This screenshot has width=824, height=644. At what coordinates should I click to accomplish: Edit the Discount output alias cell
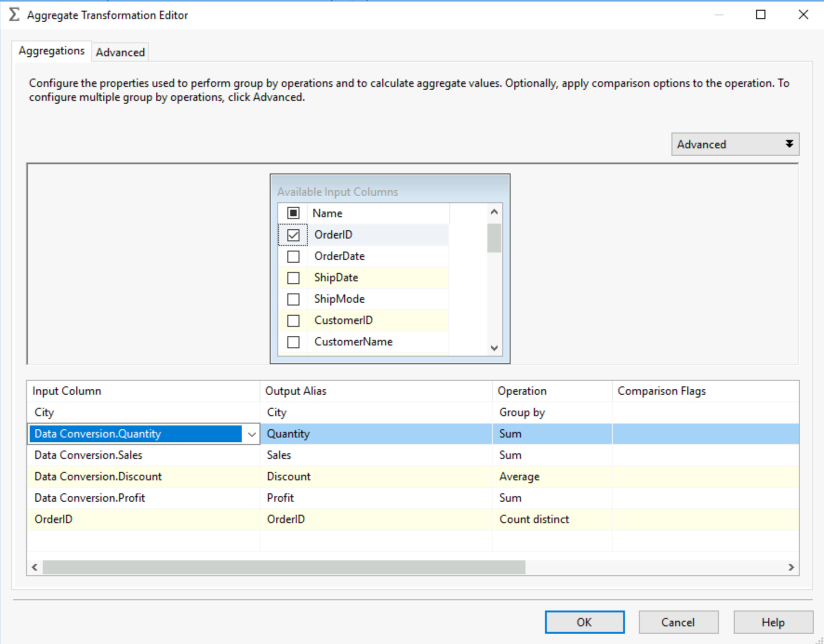(x=376, y=477)
